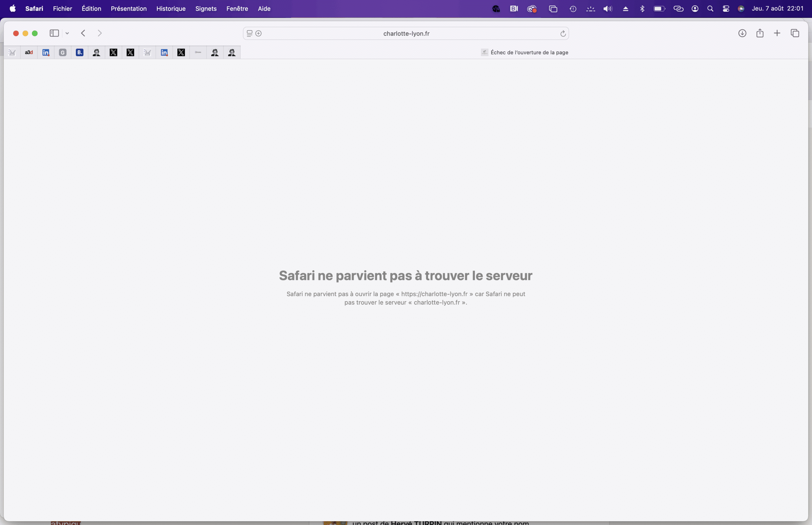Screen dimensions: 812x525
Task: Open the volume control in menu bar
Action: click(607, 9)
